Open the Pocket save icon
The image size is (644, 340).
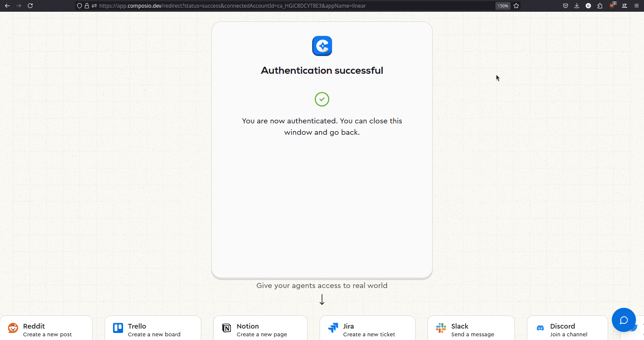[566, 6]
